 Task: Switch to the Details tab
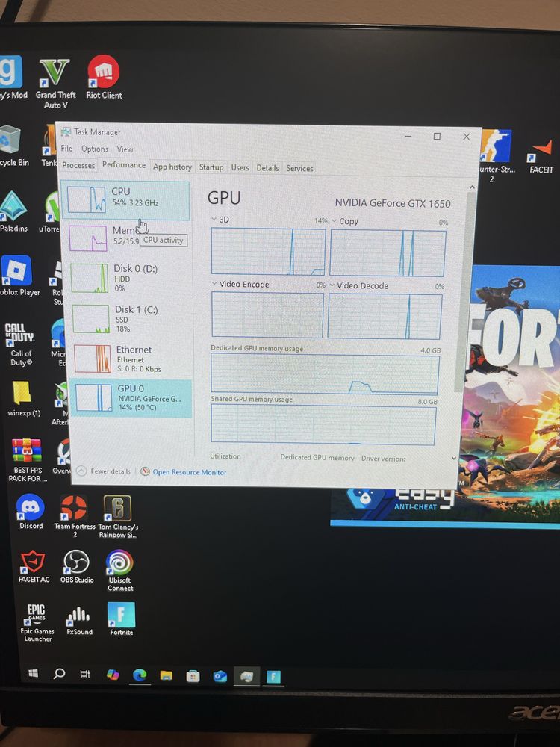[267, 167]
